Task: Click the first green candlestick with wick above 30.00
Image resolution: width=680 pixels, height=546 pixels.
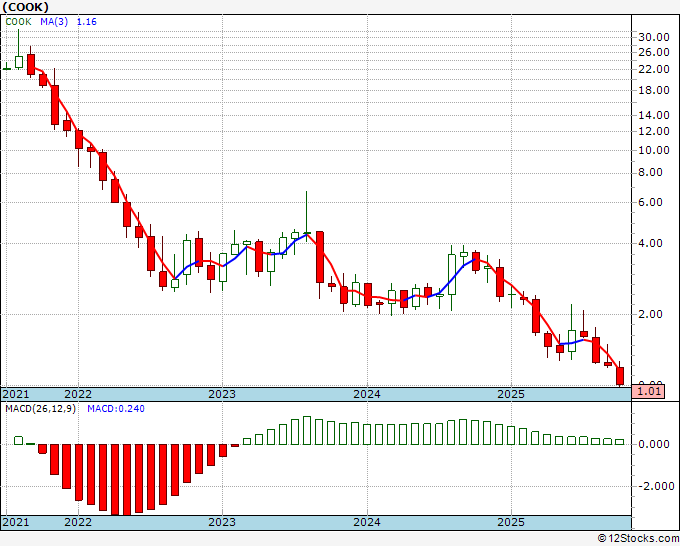Action: click(x=19, y=62)
